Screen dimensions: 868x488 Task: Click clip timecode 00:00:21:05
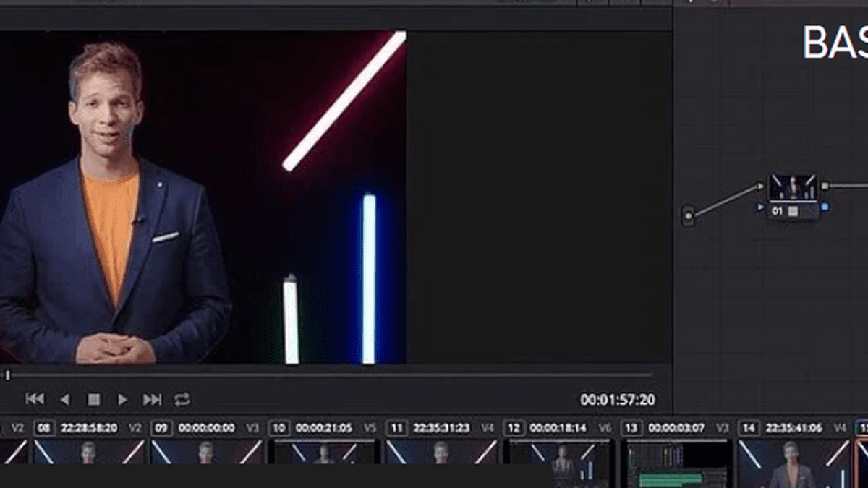(324, 428)
